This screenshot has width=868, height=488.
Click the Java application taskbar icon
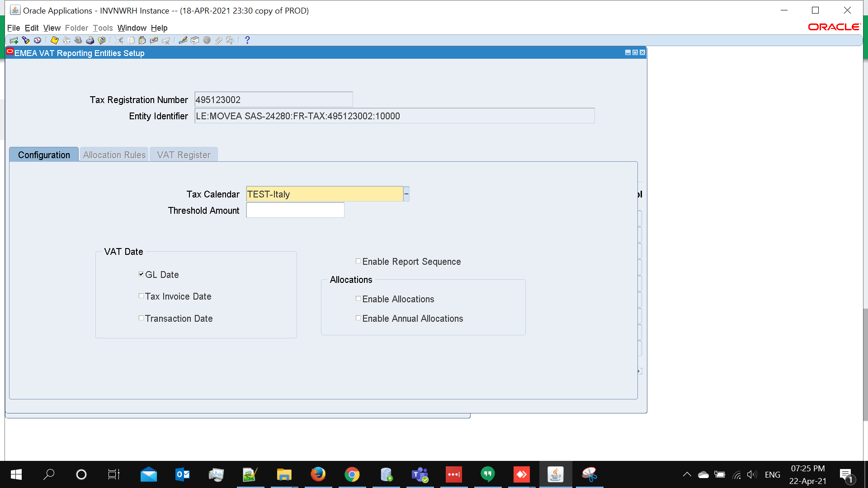(x=556, y=474)
